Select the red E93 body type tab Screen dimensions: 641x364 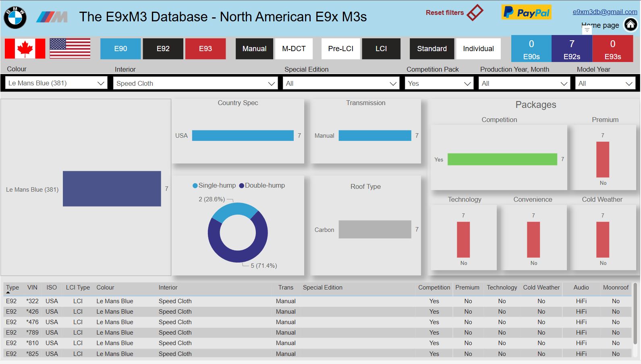coord(205,49)
